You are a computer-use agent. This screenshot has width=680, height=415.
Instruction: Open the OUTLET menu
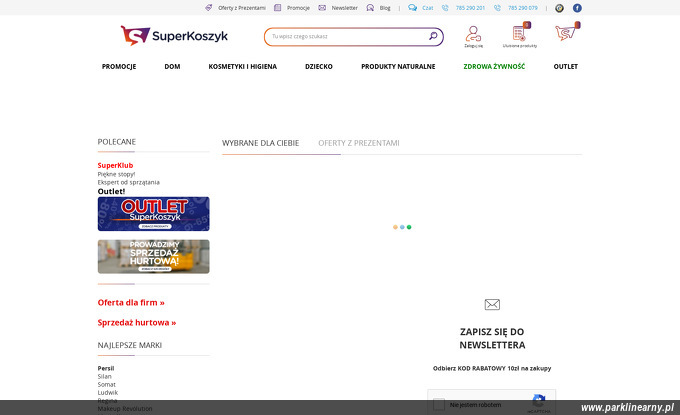pos(566,66)
